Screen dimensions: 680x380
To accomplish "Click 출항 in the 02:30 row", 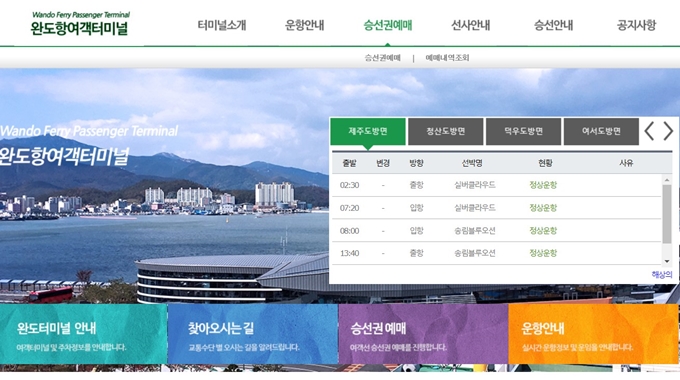I will point(416,185).
